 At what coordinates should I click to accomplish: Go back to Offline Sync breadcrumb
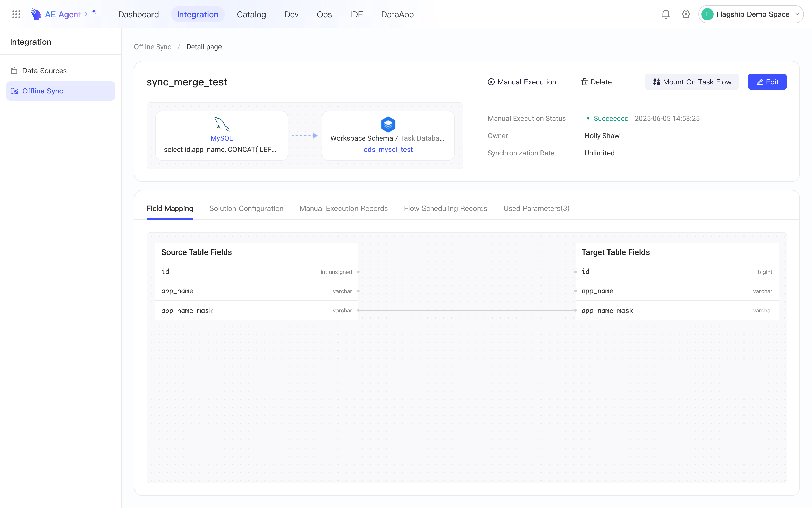(x=153, y=47)
